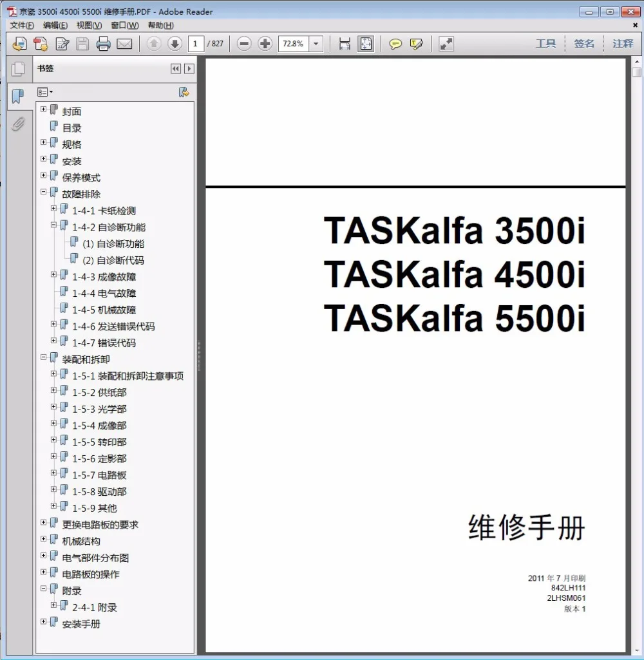The width and height of the screenshot is (644, 660).
Task: Click the fit one full page icon
Action: [366, 44]
